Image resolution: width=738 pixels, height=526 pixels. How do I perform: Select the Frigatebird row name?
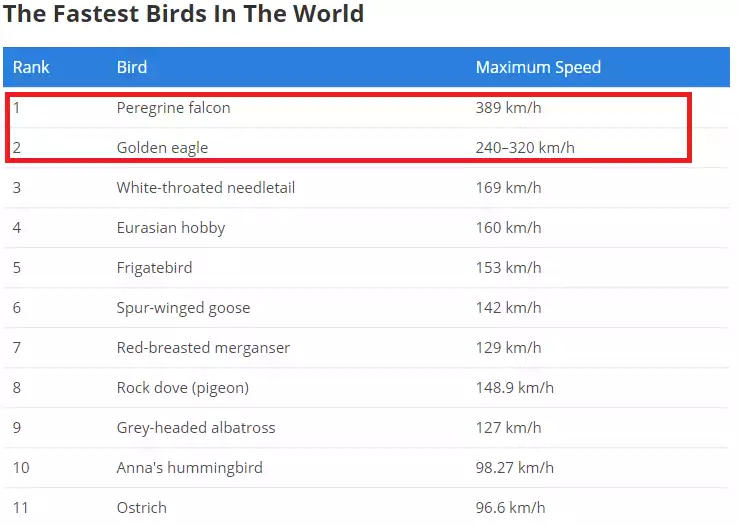(154, 268)
